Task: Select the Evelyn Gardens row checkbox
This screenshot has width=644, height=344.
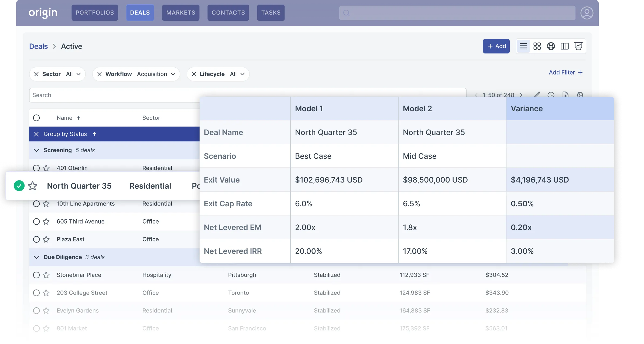Action: coord(36,311)
